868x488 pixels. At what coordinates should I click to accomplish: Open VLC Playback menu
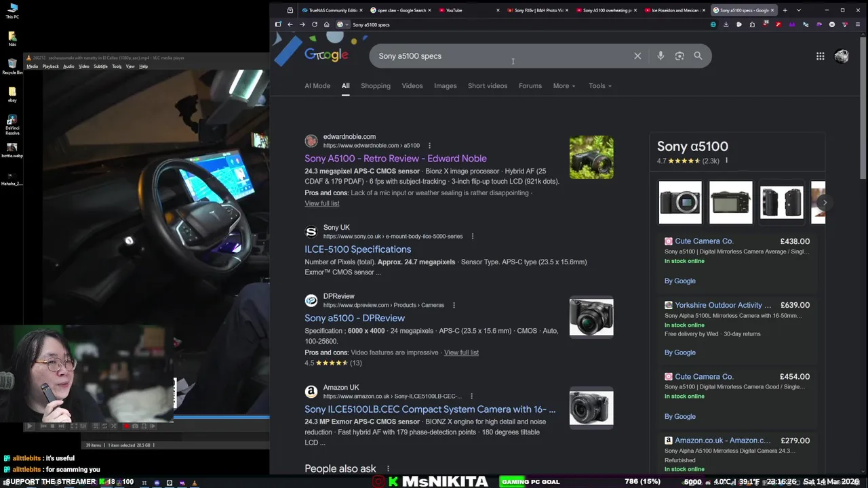51,66
